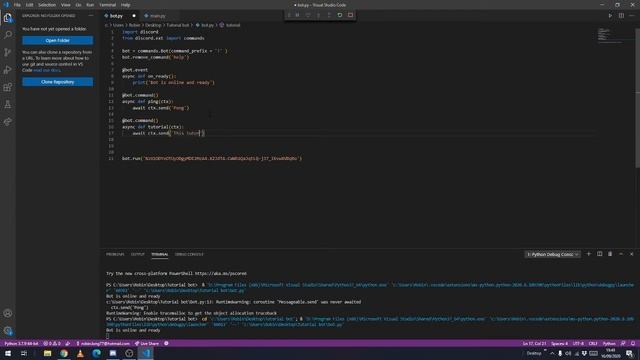Run Python file with the play icon
Screen dimensions: 640x360
click(610, 16)
